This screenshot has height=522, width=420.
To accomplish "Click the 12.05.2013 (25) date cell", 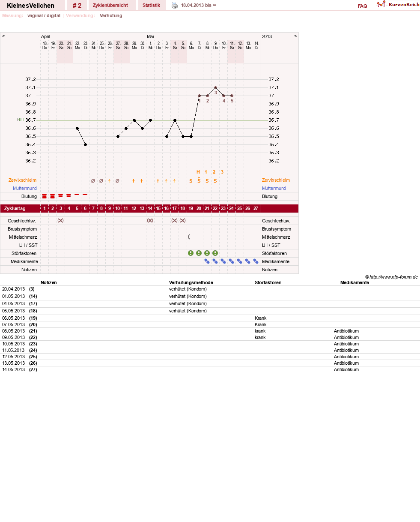I will 19,357.
